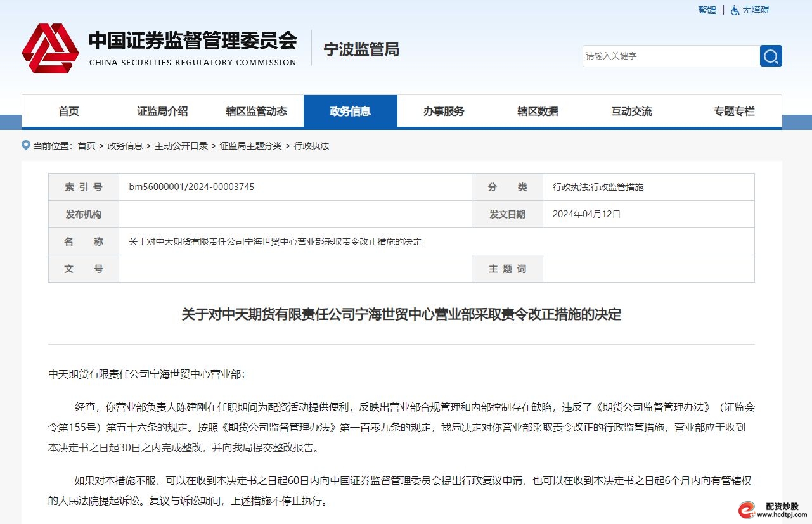Screen dimensions: 812x524
Task: Click the accessibility wheelchair icon
Action: (x=735, y=10)
